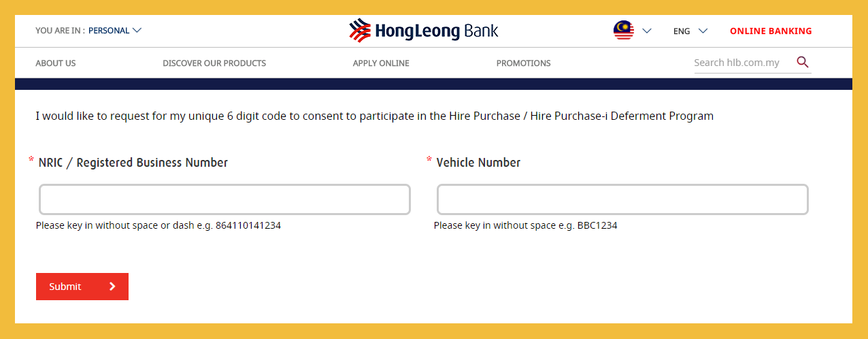Click the Search hlb.com.my box
868x339 pixels.
(741, 63)
